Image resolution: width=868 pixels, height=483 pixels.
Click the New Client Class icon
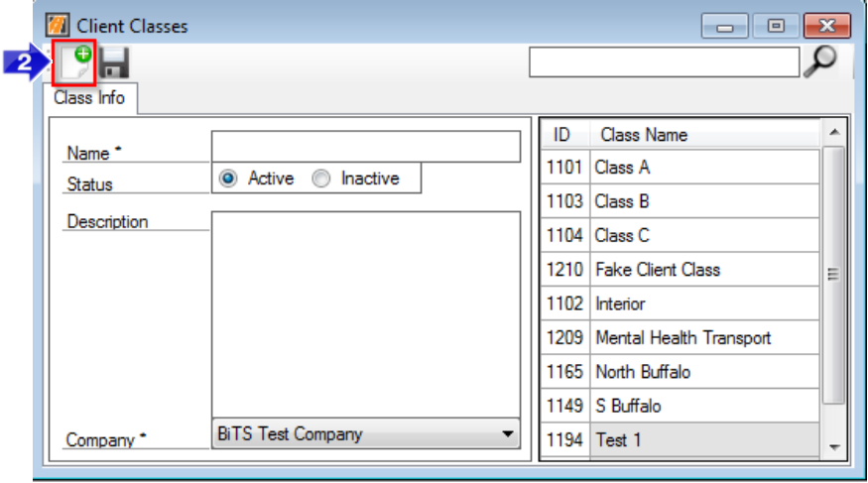click(74, 62)
